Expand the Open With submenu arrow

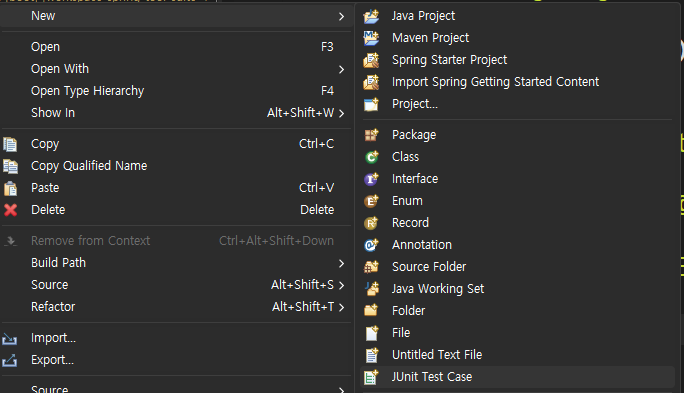pyautogui.click(x=342, y=69)
